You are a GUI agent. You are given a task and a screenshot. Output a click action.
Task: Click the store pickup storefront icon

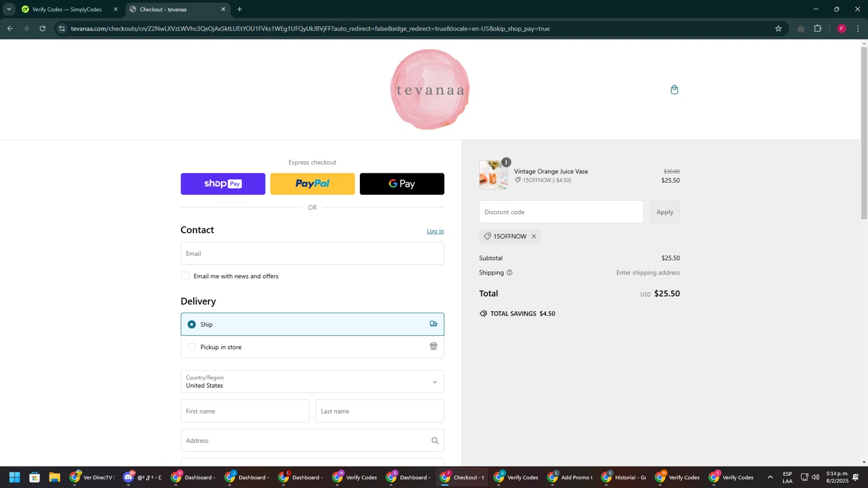[x=433, y=347]
